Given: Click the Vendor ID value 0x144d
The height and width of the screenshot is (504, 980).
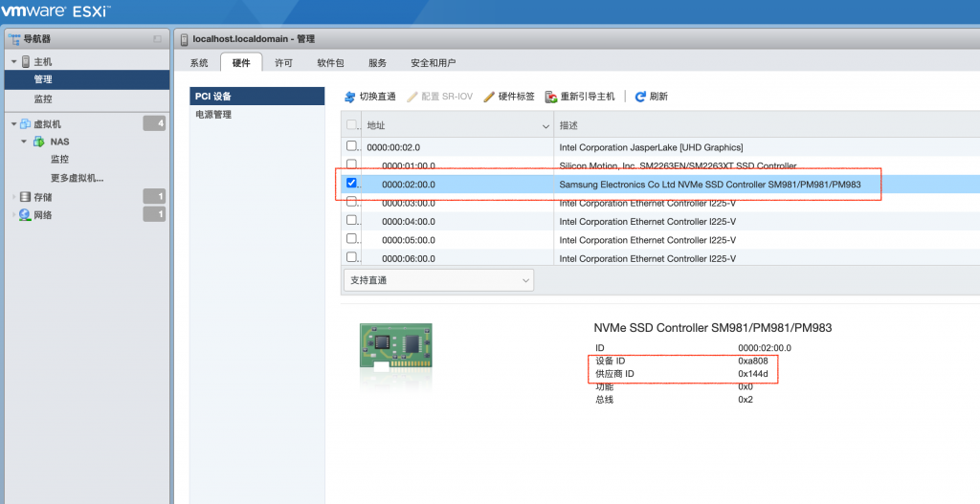Looking at the screenshot, I should (x=753, y=374).
